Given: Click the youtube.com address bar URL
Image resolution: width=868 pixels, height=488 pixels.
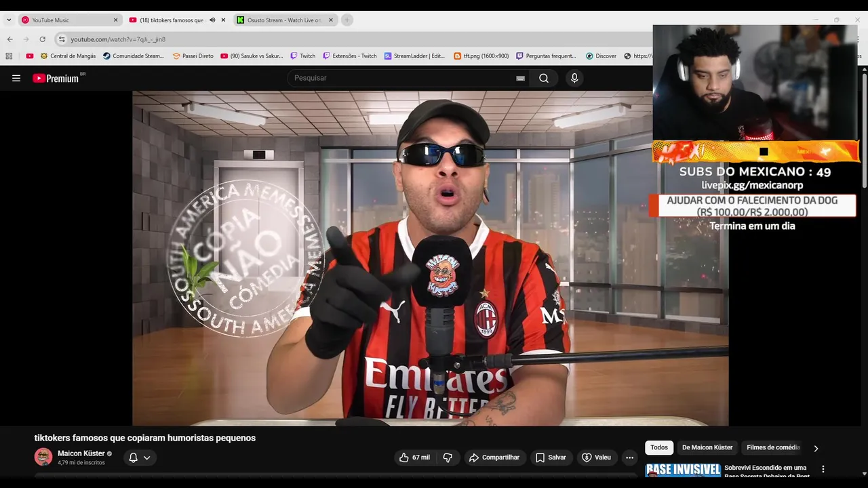Looking at the screenshot, I should pos(118,39).
